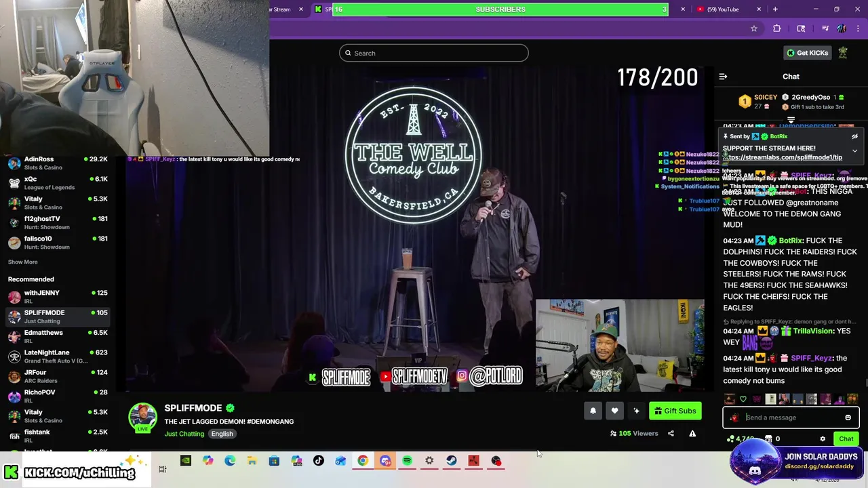Image resolution: width=868 pixels, height=488 pixels.
Task: Open TikTok from taskbar
Action: click(x=319, y=461)
